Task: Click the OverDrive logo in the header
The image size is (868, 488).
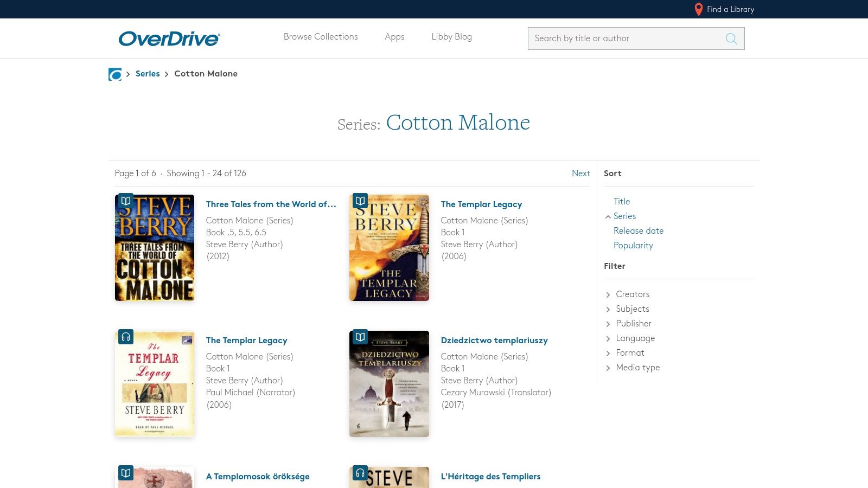Action: (x=169, y=38)
